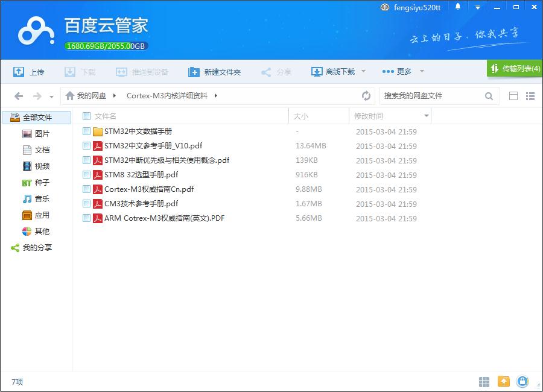
Task: Toggle the select-all checkbox by 文件名
Action: coord(86,116)
